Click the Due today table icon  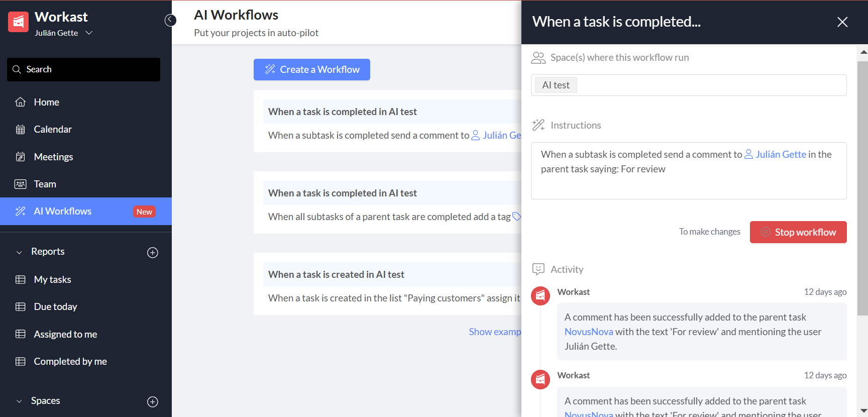pos(21,306)
